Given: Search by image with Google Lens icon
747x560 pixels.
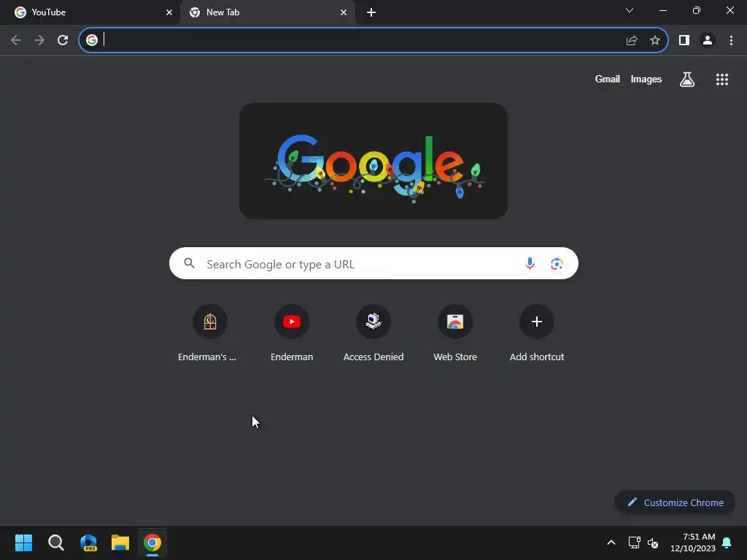Looking at the screenshot, I should click(x=557, y=263).
